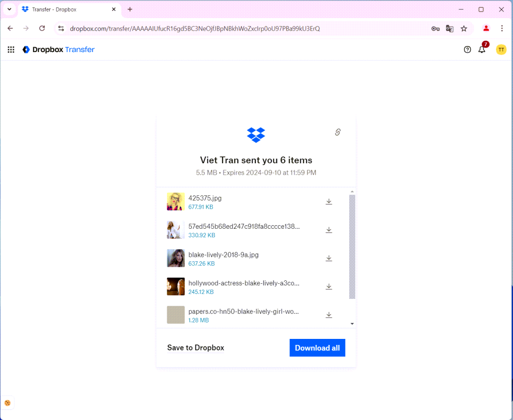Click Save to Dropbox
This screenshot has width=513, height=420.
[x=196, y=348]
